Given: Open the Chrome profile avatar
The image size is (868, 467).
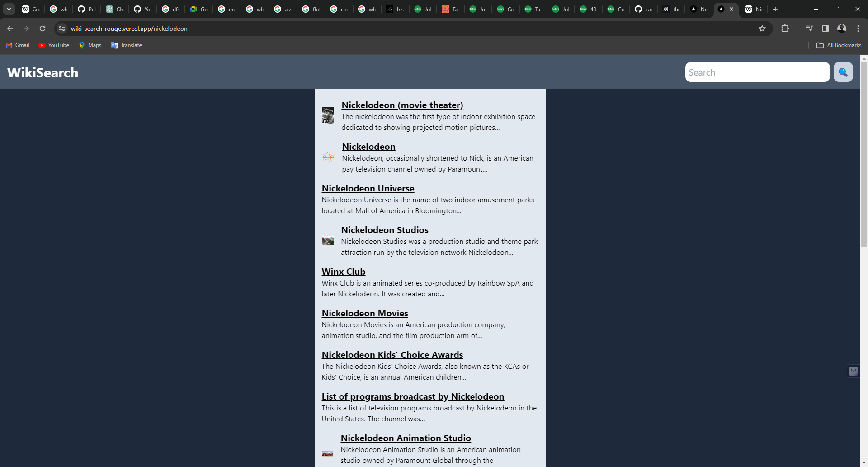Looking at the screenshot, I should pos(842,29).
